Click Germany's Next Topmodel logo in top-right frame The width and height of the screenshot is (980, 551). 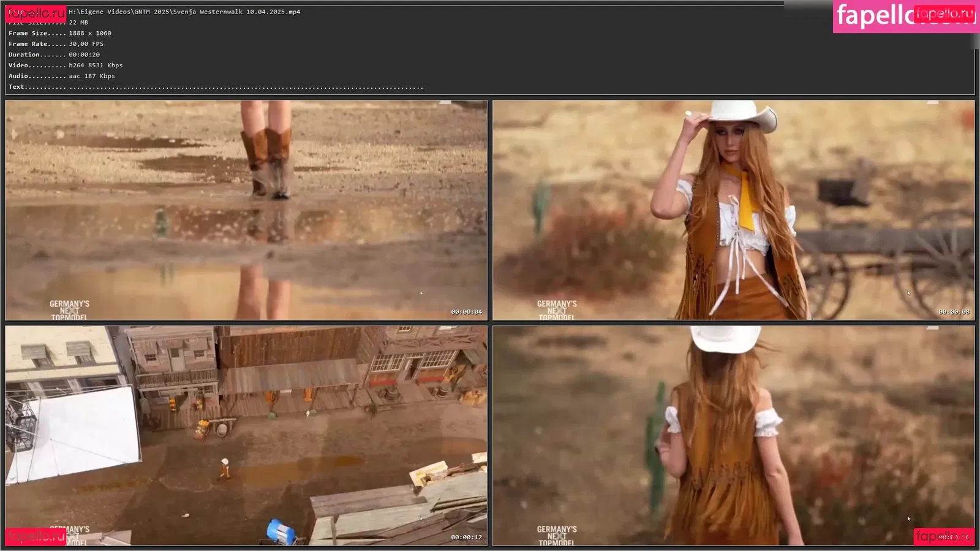[x=557, y=310]
